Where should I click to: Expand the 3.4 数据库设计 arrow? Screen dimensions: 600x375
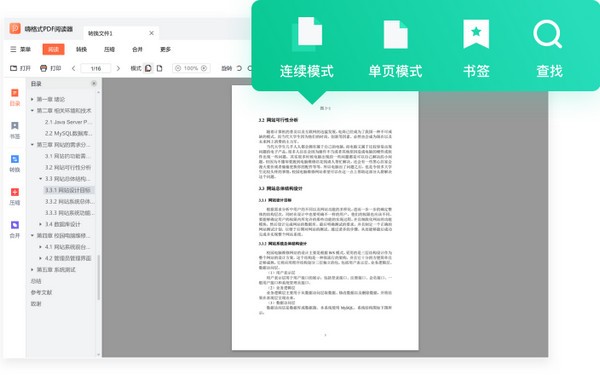41,224
